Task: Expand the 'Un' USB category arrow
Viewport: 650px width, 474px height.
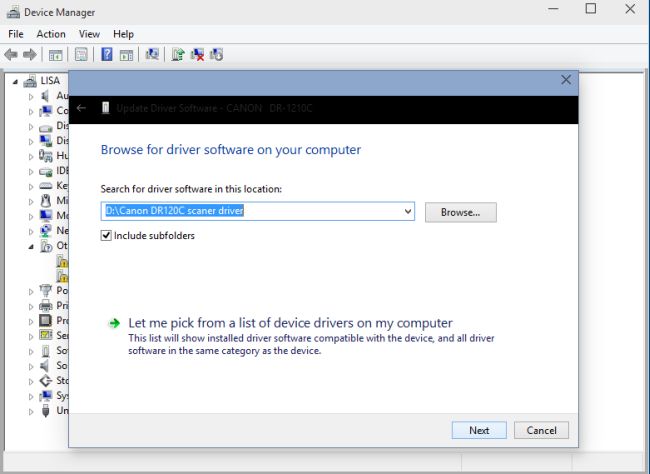Action: [31, 412]
